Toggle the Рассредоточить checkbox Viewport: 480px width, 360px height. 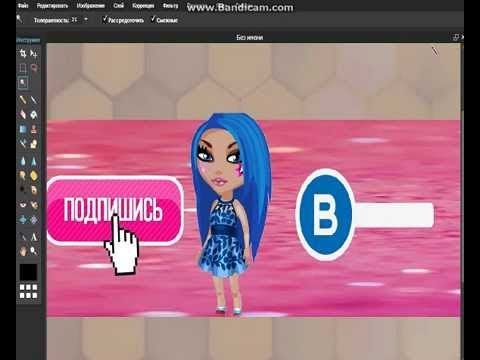click(x=105, y=20)
